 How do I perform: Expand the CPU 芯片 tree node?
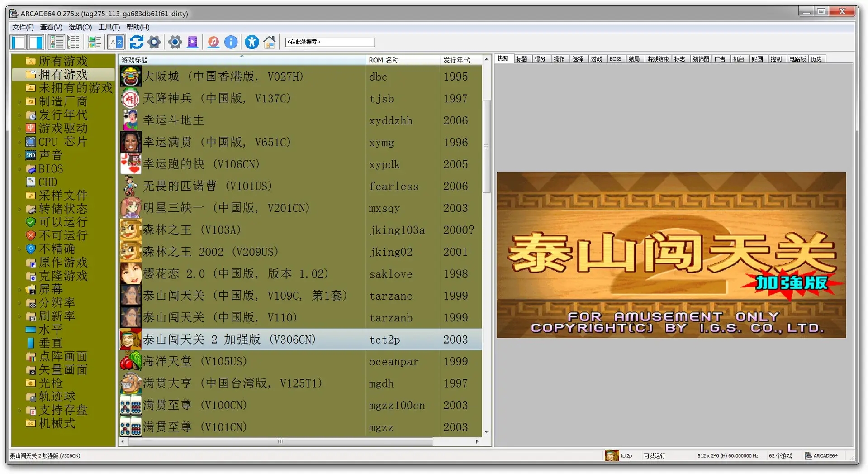coord(19,142)
